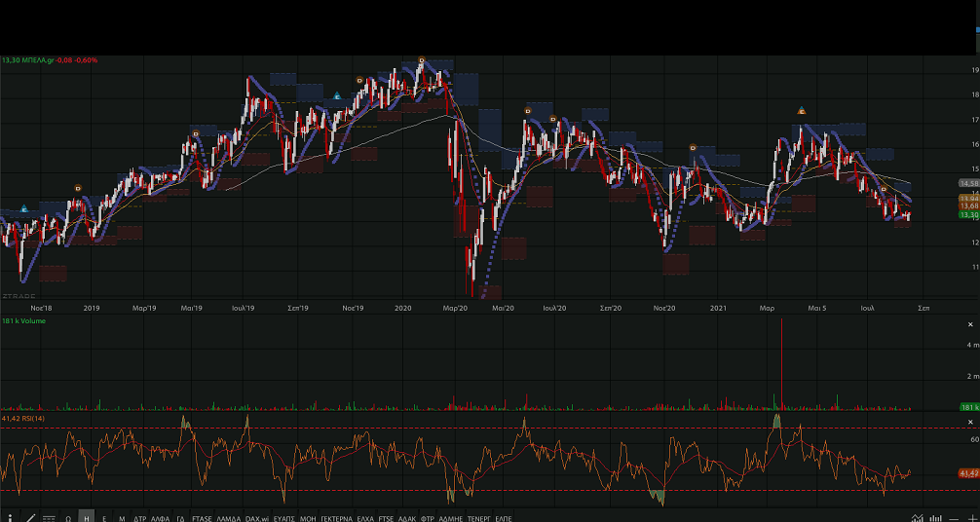This screenshot has height=522, width=980.
Task: Select the ΑΛΦΑ symbol tab
Action: click(160, 519)
